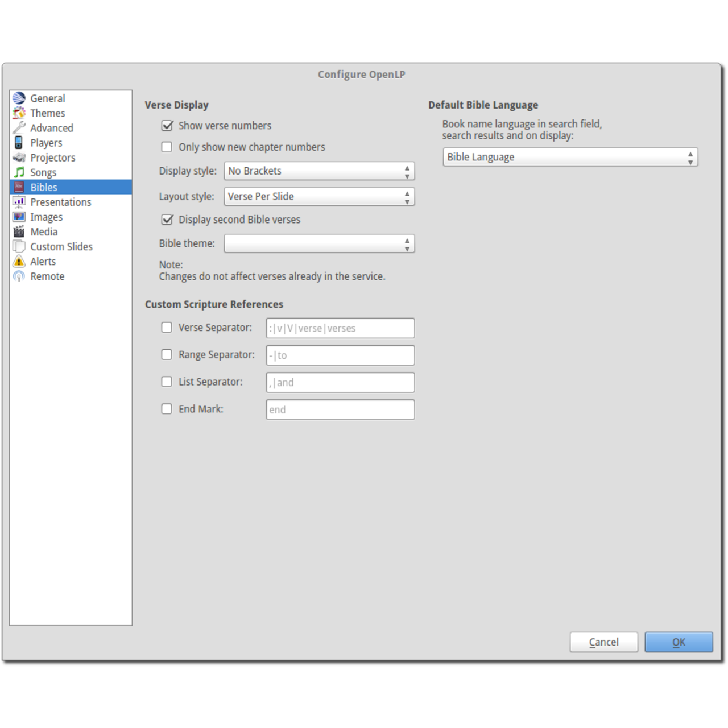
Task: Open the Remote antenna icon
Action: point(19,276)
